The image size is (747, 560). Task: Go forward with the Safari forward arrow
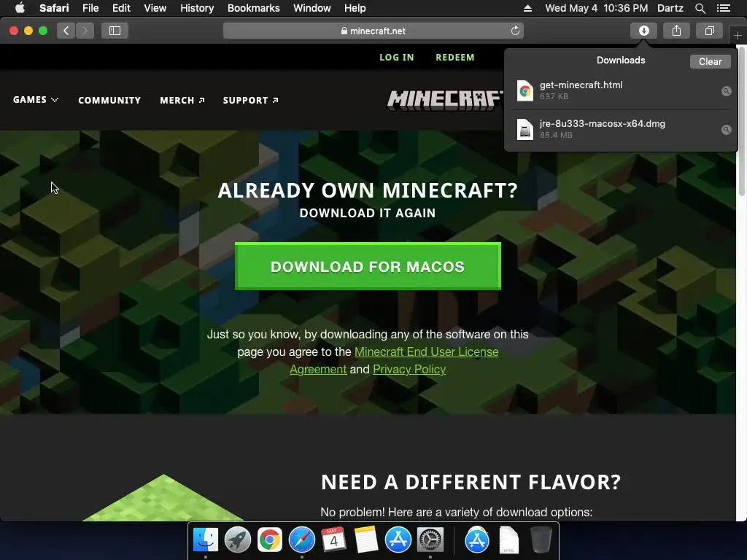[85, 31]
